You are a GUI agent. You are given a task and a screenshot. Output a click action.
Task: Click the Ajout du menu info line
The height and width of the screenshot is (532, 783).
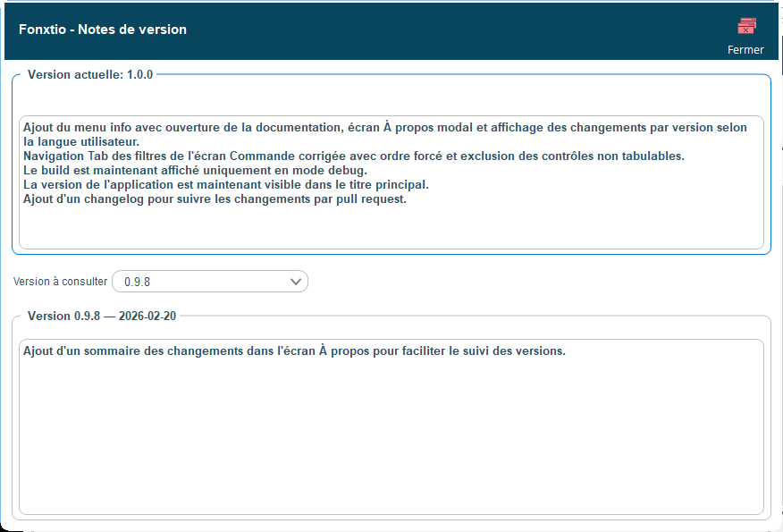pos(385,134)
